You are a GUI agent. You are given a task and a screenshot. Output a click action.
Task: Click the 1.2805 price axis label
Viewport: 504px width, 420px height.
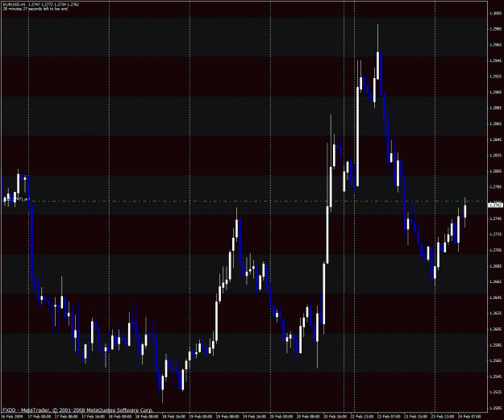point(495,171)
